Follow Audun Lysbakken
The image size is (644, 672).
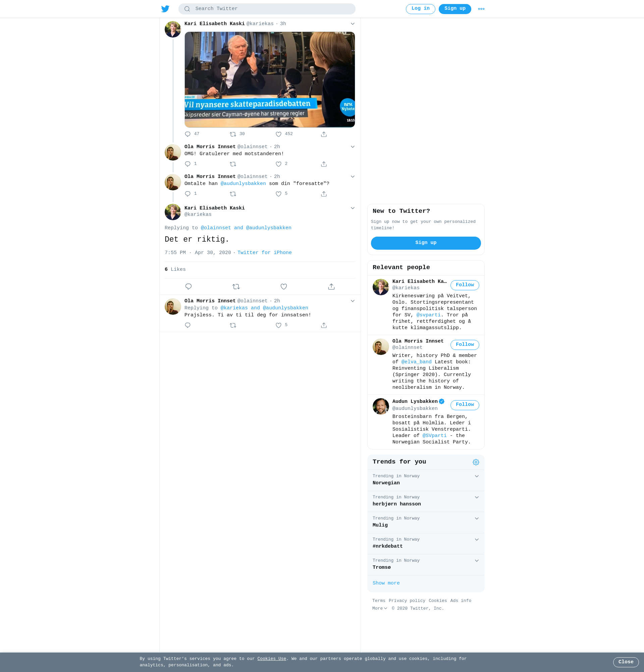(465, 405)
